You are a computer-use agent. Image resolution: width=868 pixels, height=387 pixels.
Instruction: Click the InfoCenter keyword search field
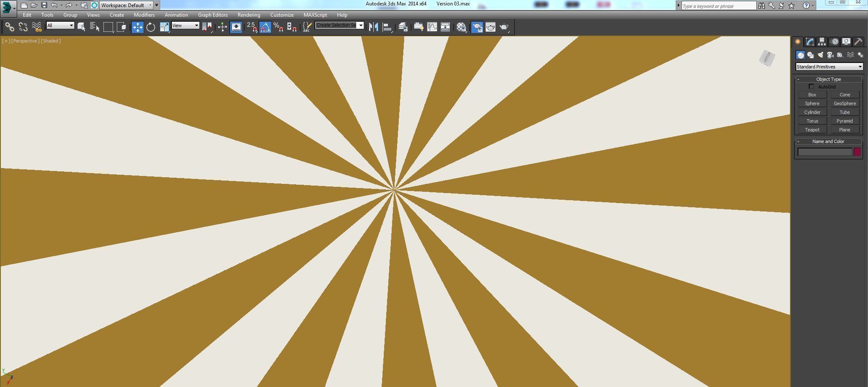(718, 6)
